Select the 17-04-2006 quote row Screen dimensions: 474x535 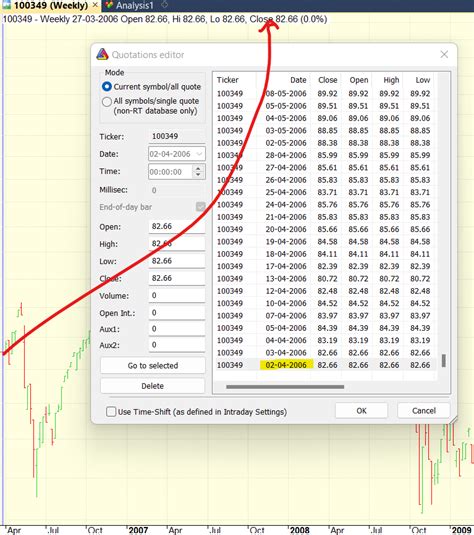pos(325,266)
